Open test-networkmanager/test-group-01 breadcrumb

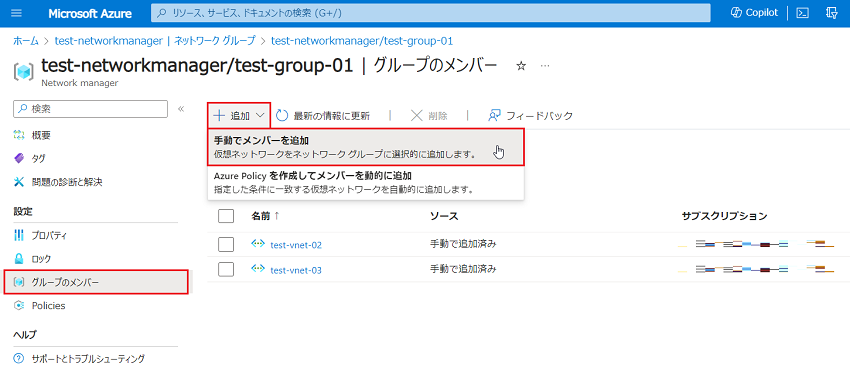point(362,41)
